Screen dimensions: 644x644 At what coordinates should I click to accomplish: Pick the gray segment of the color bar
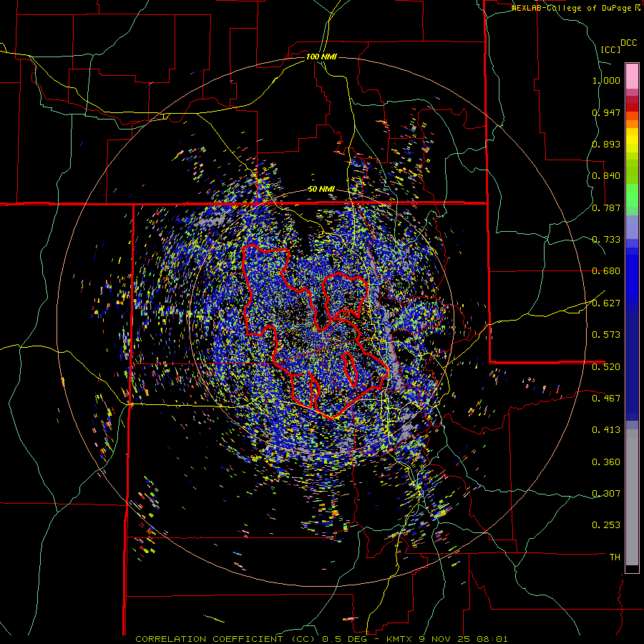632,497
